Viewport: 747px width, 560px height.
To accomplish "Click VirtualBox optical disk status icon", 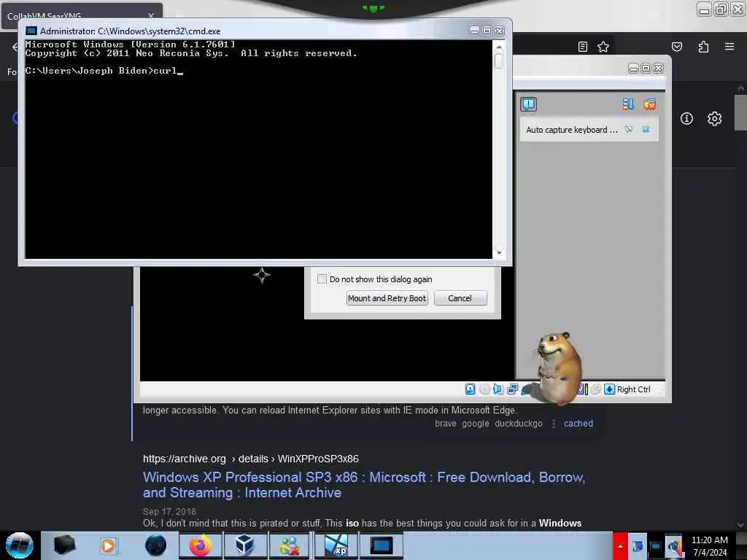I will coord(484,389).
